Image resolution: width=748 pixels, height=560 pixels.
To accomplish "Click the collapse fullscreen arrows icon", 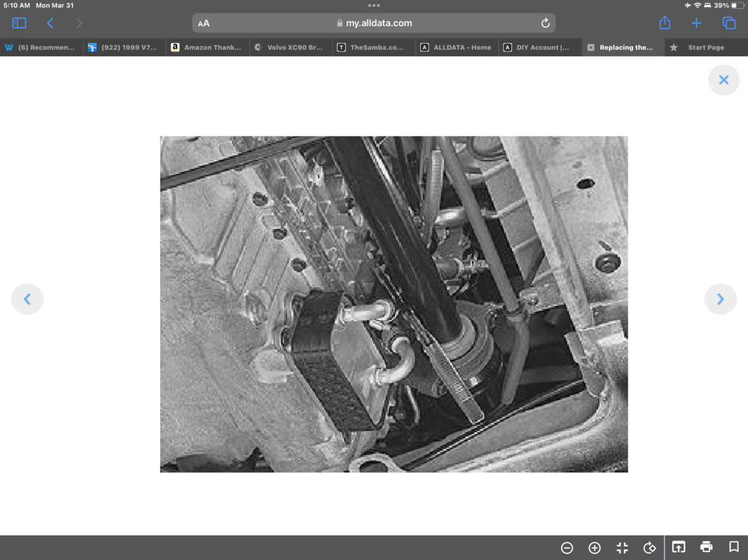I will [x=622, y=548].
